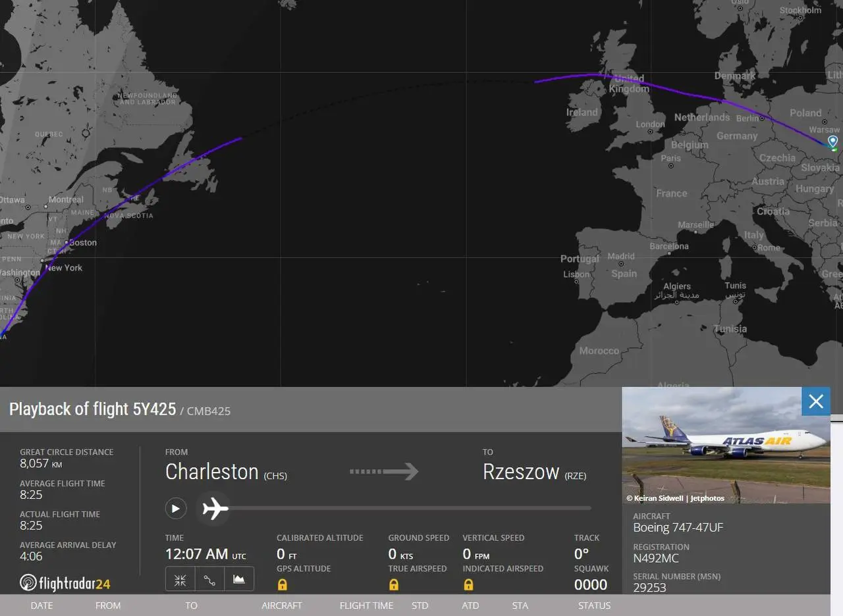Click the AIRCRAFT column header
The height and width of the screenshot is (616, 843).
pyautogui.click(x=282, y=605)
